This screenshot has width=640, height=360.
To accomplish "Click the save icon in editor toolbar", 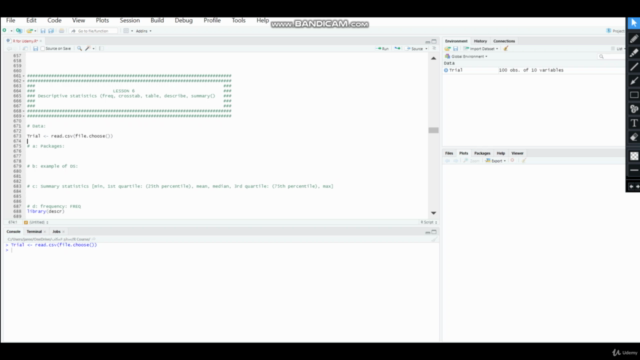I will point(36,49).
